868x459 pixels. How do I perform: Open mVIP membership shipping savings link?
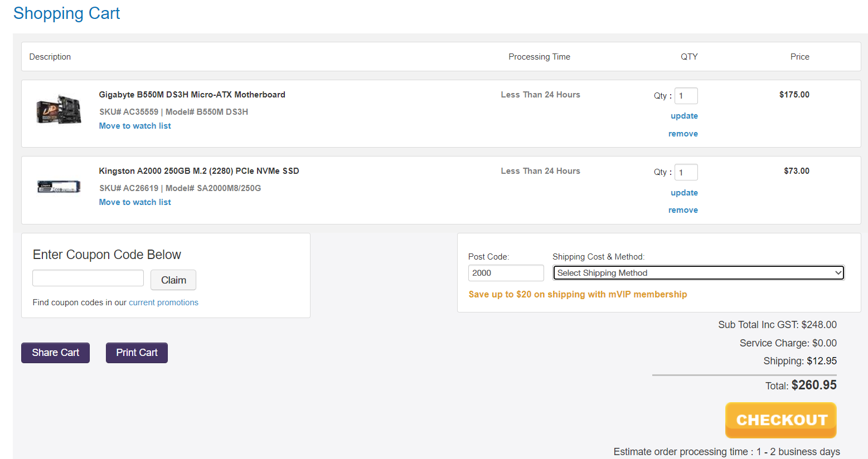click(578, 294)
